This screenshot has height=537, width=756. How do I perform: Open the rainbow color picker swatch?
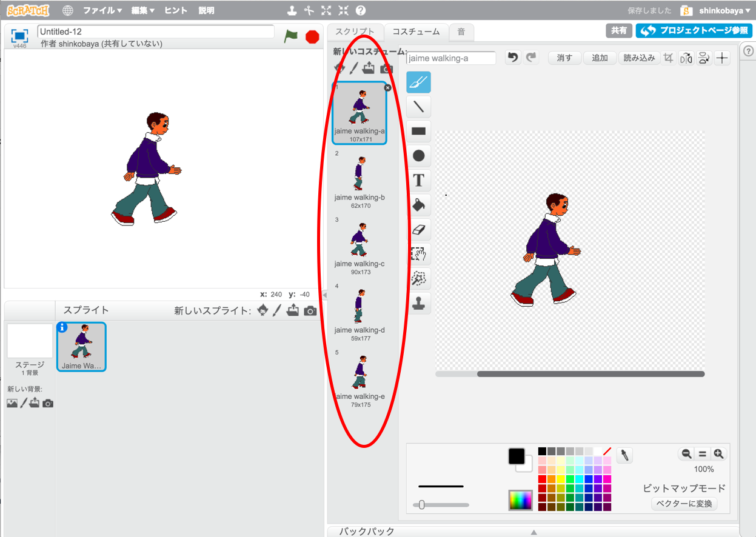(x=520, y=500)
